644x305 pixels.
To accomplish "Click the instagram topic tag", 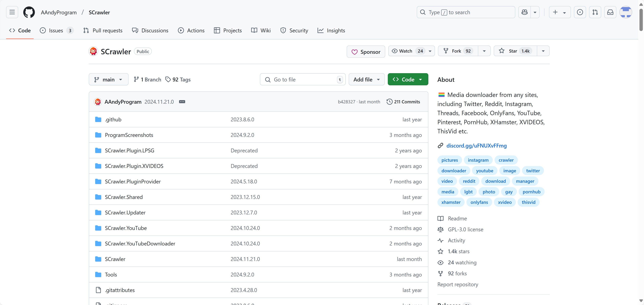I will pos(478,160).
